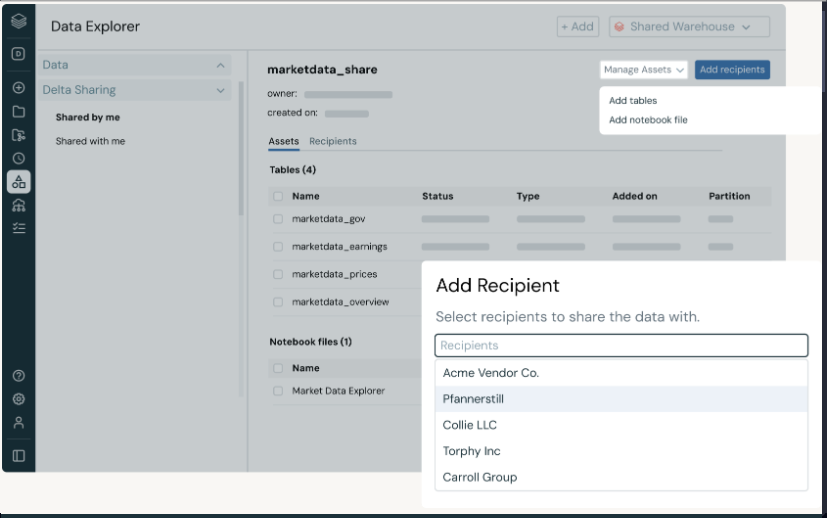This screenshot has width=827, height=518.
Task: Open the settings gear icon in sidebar
Action: pyautogui.click(x=18, y=399)
